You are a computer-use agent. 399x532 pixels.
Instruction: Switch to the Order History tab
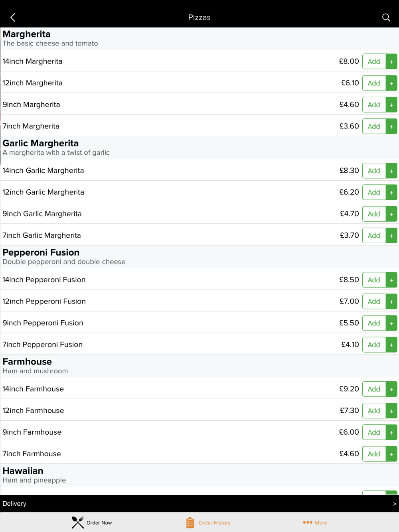pyautogui.click(x=215, y=523)
